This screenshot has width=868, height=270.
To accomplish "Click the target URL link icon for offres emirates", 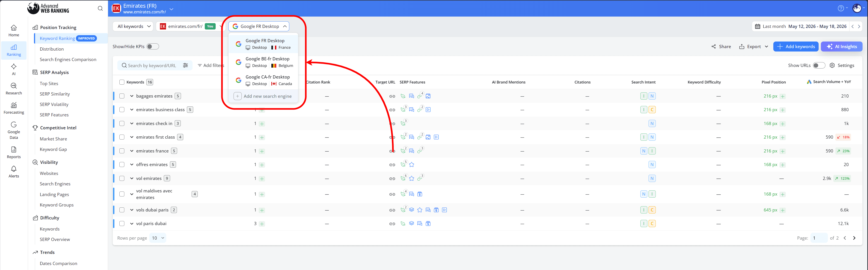I will pyautogui.click(x=392, y=165).
